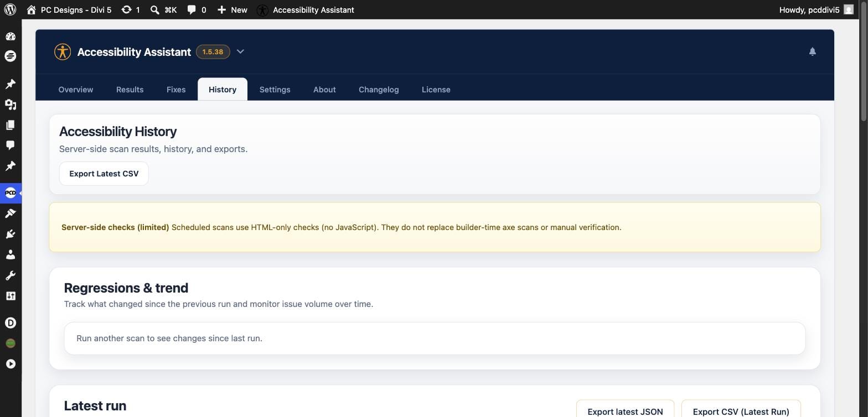
Task: Click the user avatar in the admin bar
Action: pos(849,10)
